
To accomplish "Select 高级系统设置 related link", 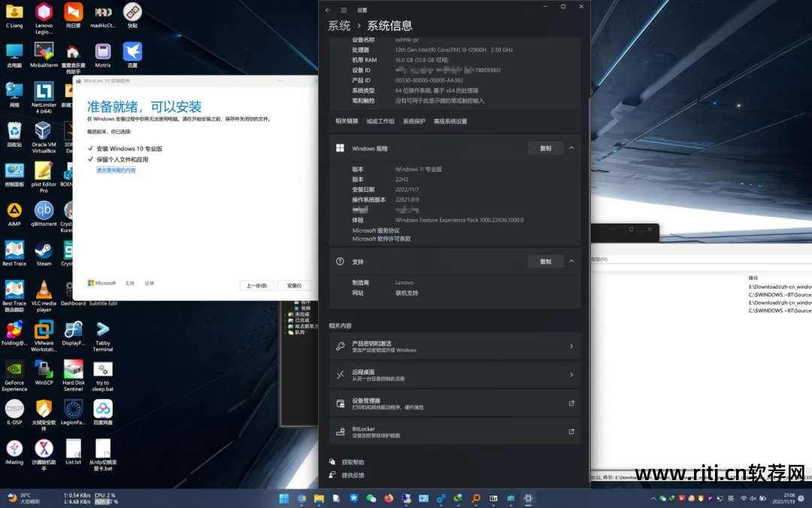I will point(450,121).
